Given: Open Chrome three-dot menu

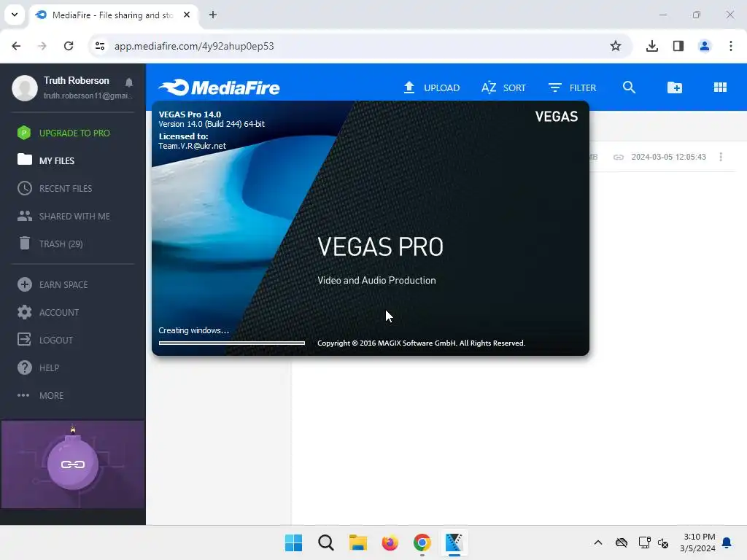Looking at the screenshot, I should [731, 46].
